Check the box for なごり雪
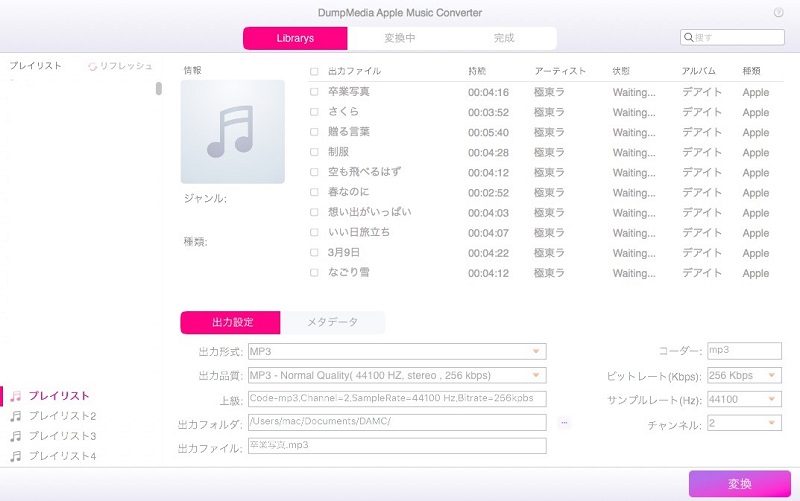 click(314, 272)
